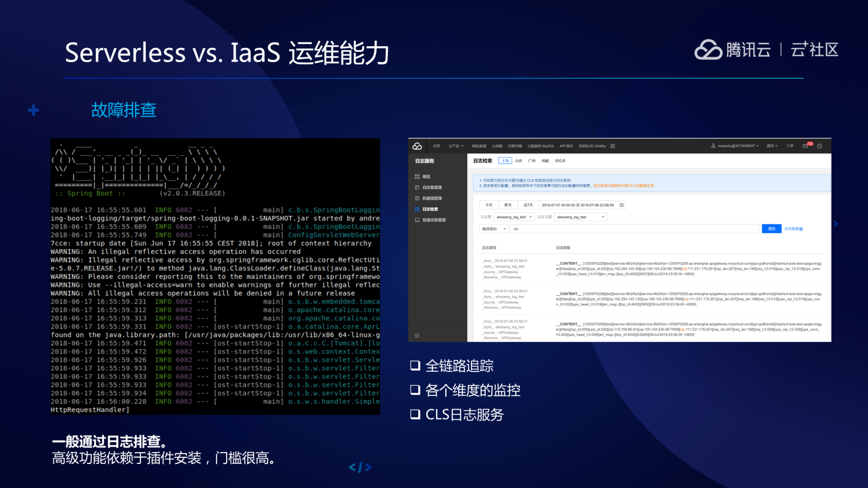
Task: Open 网站备案 in the top navigation
Action: click(x=479, y=146)
